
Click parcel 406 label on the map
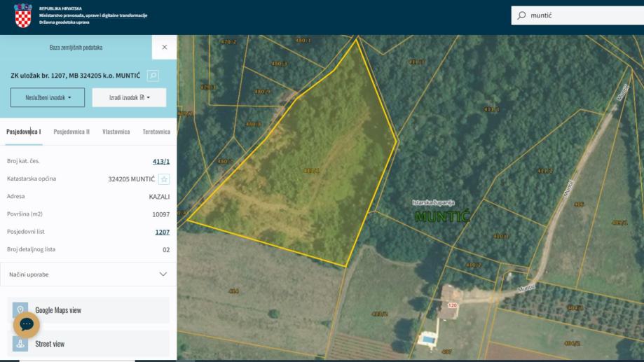point(579,204)
